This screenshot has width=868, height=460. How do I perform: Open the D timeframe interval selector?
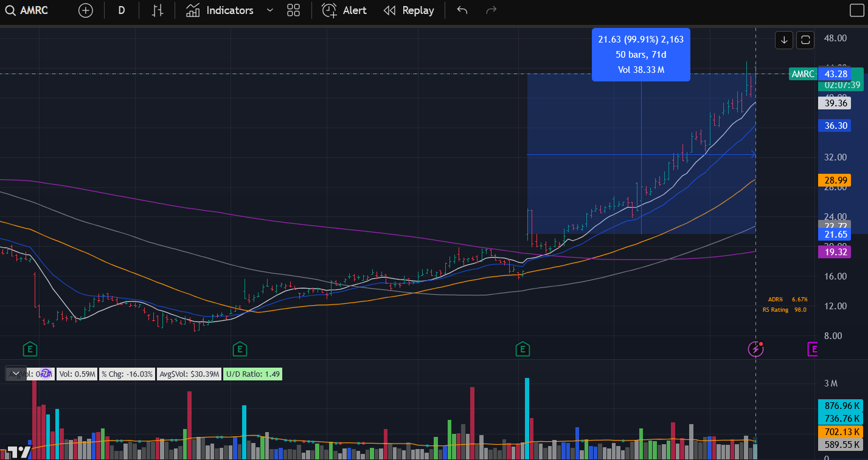click(122, 10)
